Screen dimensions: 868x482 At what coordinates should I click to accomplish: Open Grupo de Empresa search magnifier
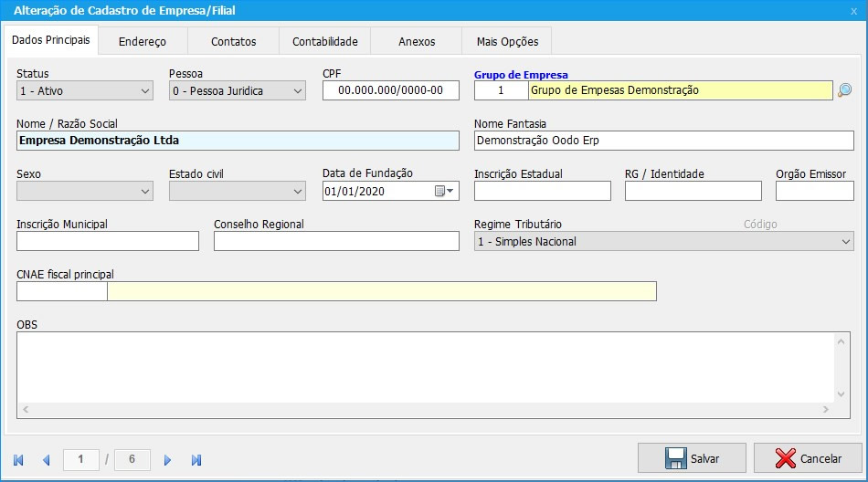tap(845, 90)
